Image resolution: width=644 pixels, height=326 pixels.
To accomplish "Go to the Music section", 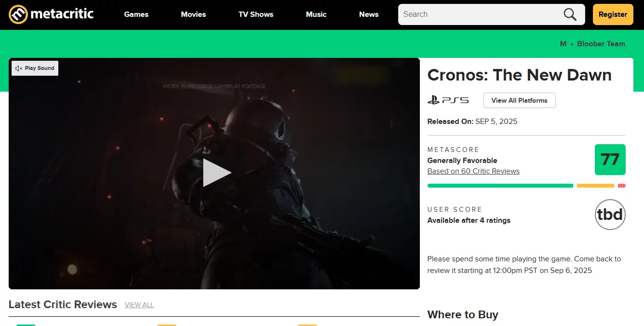I will (316, 14).
